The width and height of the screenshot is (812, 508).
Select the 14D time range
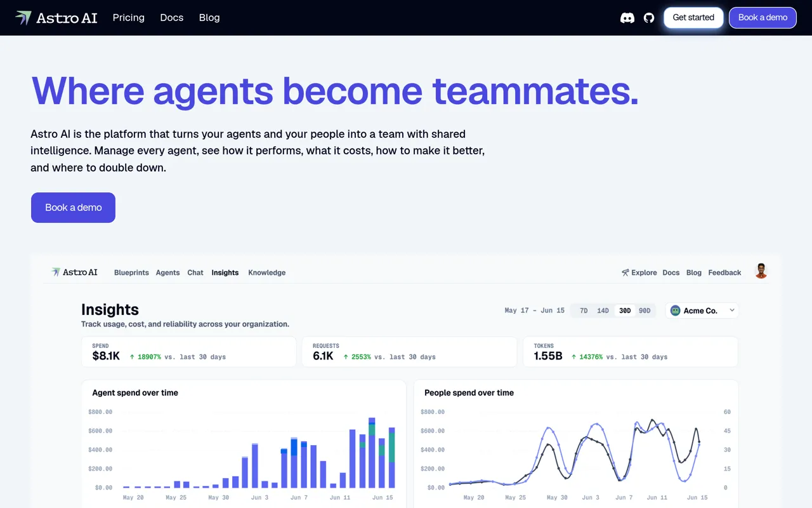pyautogui.click(x=603, y=311)
